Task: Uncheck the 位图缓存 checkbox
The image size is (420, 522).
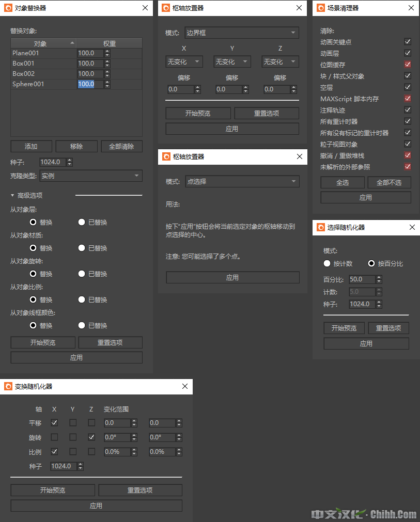Action: click(x=408, y=65)
